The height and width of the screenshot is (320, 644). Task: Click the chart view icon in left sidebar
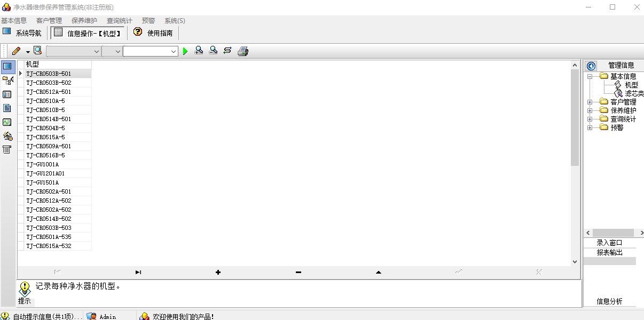point(7,122)
